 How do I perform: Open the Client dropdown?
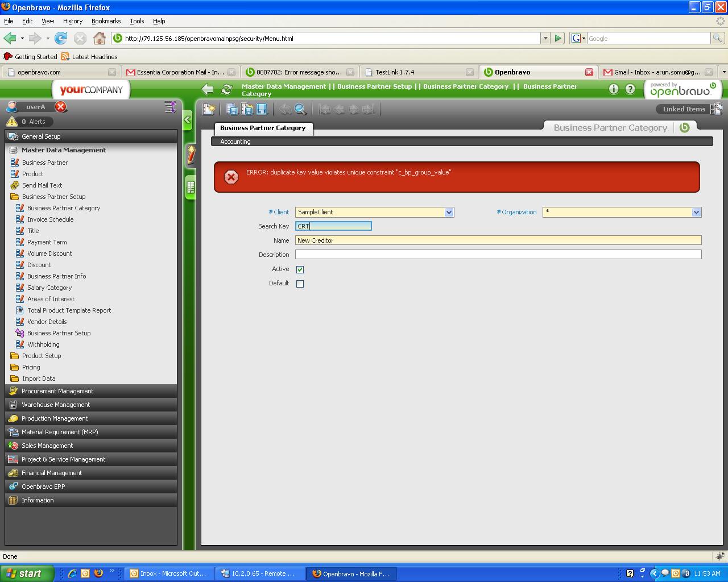449,212
